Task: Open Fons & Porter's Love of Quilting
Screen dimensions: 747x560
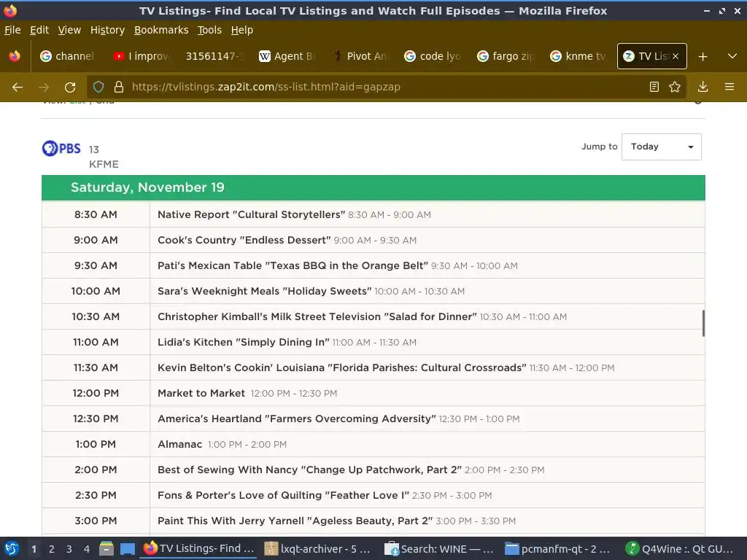Action: coord(283,495)
